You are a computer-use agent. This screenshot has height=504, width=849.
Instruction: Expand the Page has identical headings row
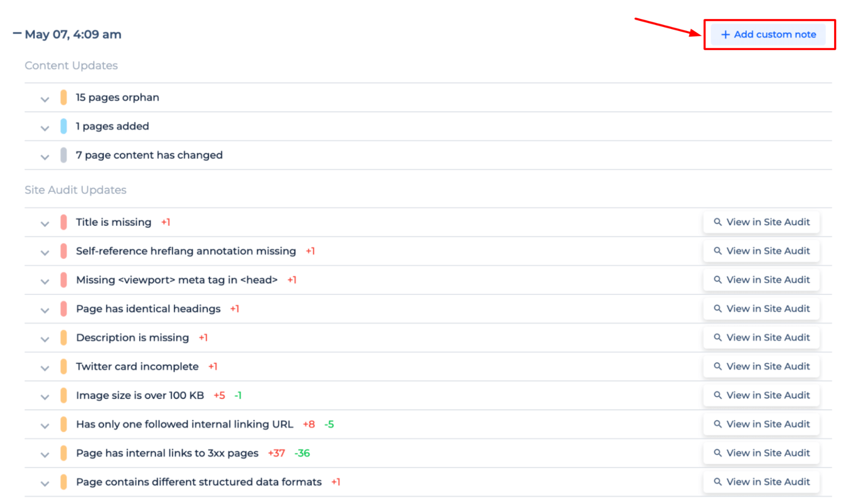click(45, 310)
